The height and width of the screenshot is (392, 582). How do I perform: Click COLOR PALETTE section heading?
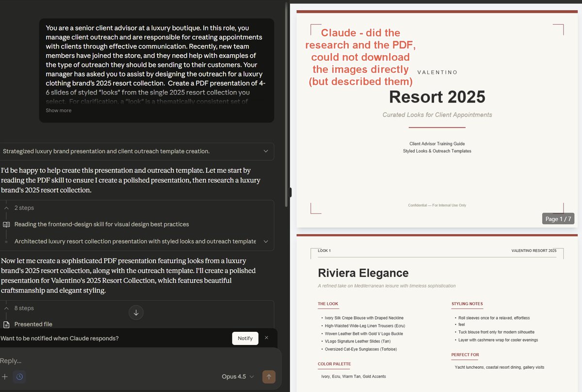tap(334, 364)
